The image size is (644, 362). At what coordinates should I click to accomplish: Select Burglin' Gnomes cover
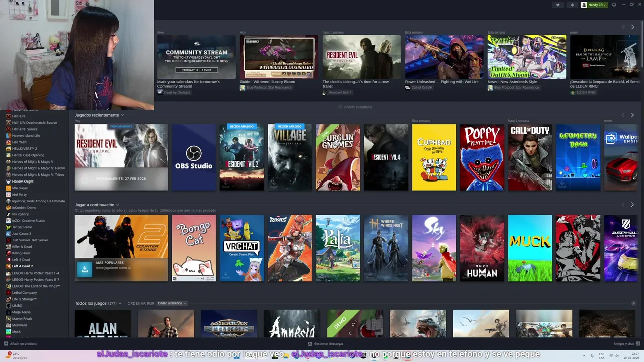pyautogui.click(x=338, y=157)
